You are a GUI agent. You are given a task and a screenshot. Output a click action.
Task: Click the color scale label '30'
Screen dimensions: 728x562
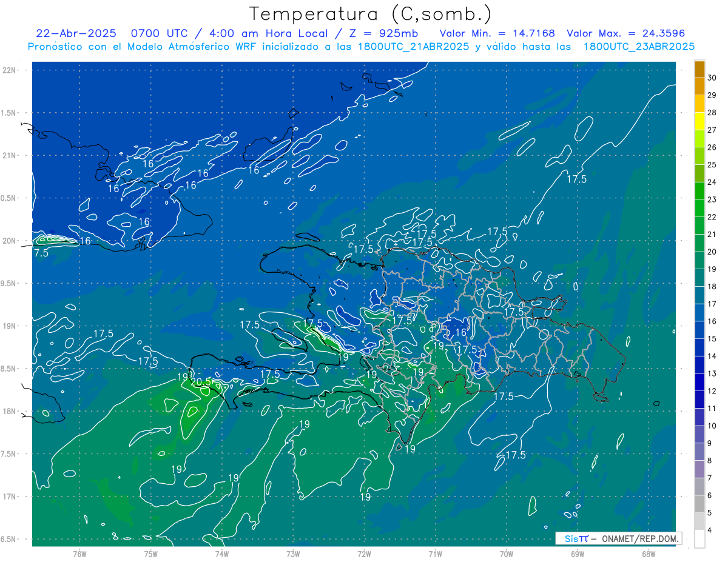click(x=712, y=78)
